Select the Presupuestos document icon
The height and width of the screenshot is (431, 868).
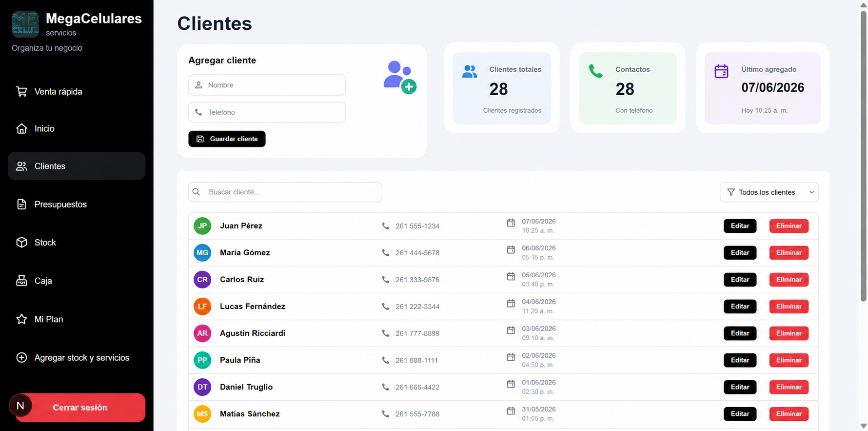[21, 204]
